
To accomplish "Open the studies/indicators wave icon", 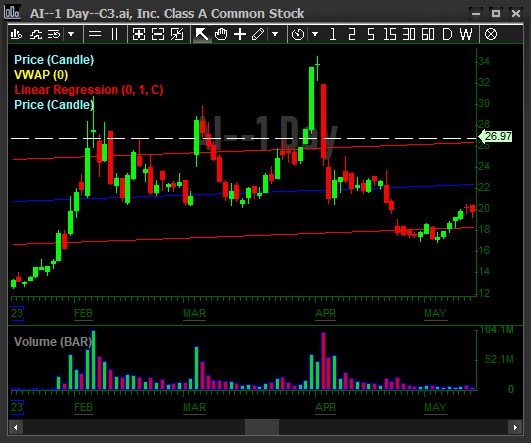I will [36, 34].
